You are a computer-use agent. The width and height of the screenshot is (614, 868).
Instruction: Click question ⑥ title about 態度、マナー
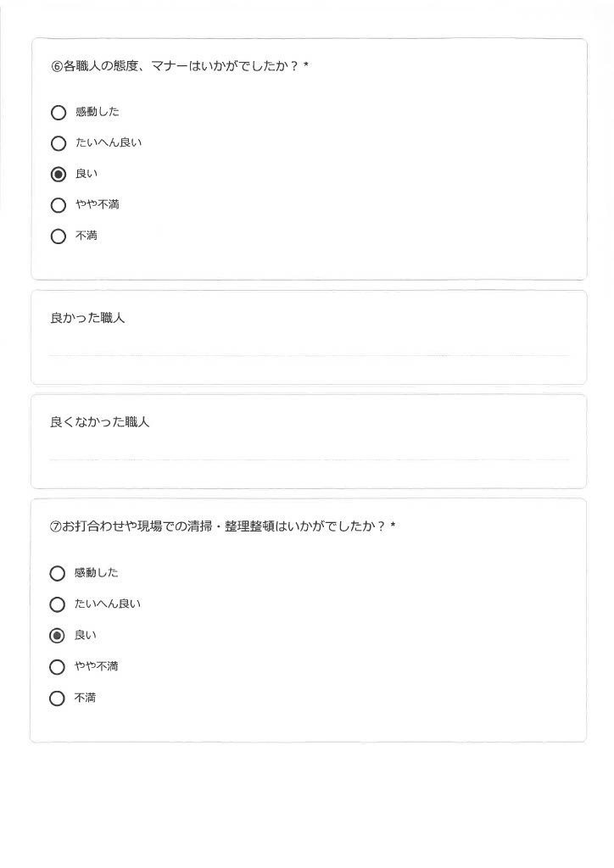pos(180,66)
